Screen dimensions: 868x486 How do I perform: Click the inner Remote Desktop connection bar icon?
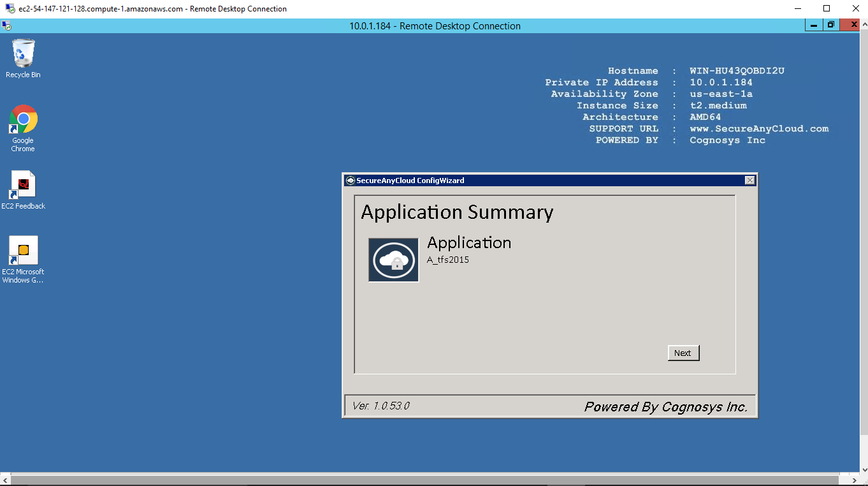point(6,26)
